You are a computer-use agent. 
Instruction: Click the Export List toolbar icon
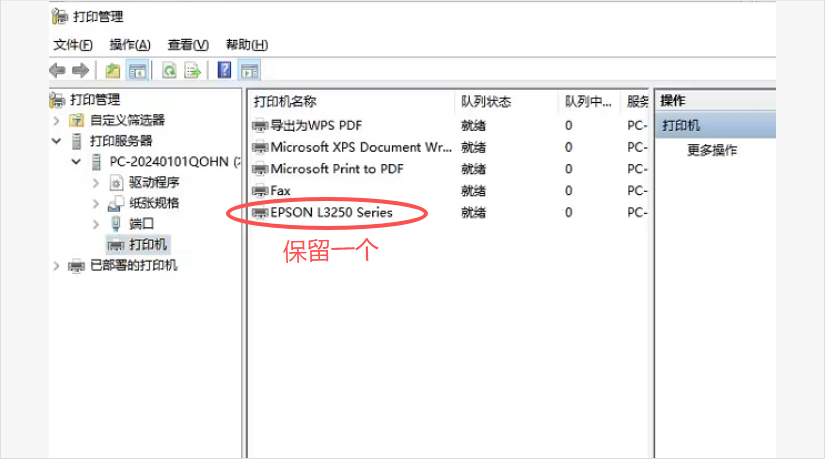click(193, 70)
